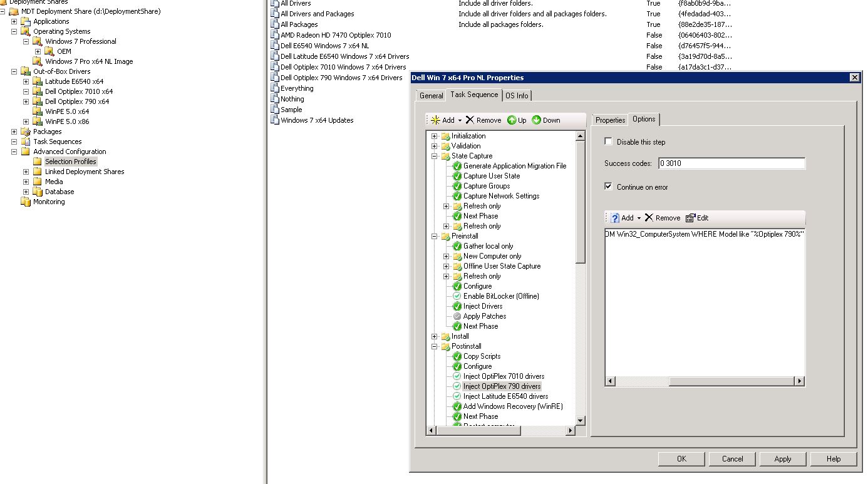Click the Add step icon in task sequence toolbar

click(435, 120)
